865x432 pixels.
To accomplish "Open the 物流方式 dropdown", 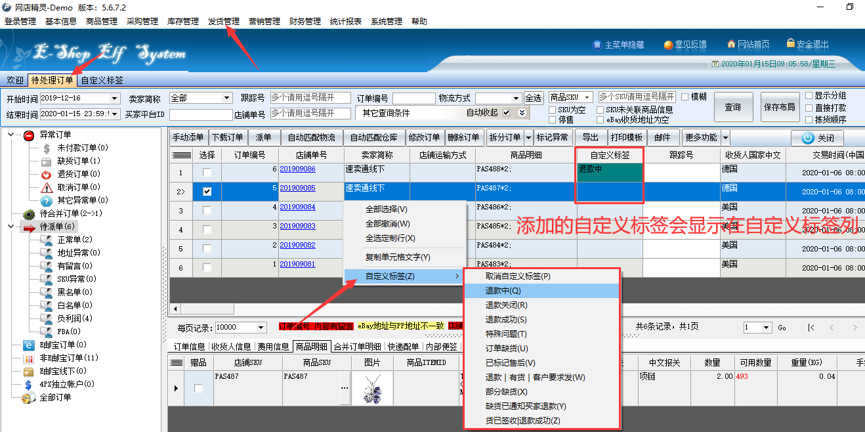I will pos(517,98).
